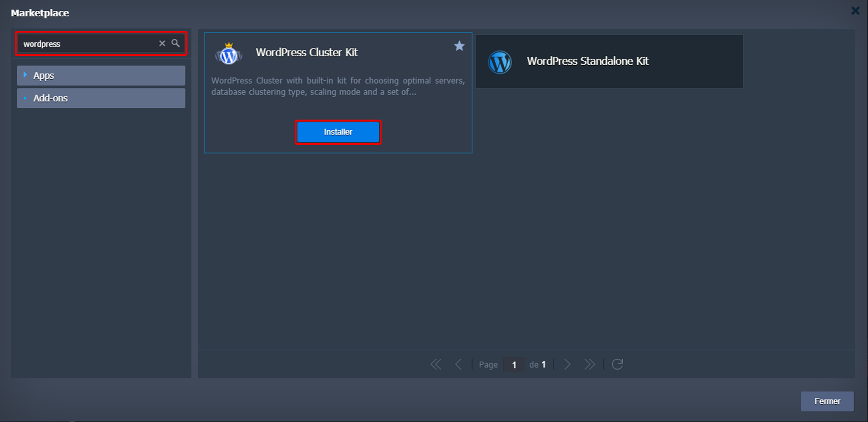Go to first page of results
Screen dimensions: 868x422
point(436,364)
